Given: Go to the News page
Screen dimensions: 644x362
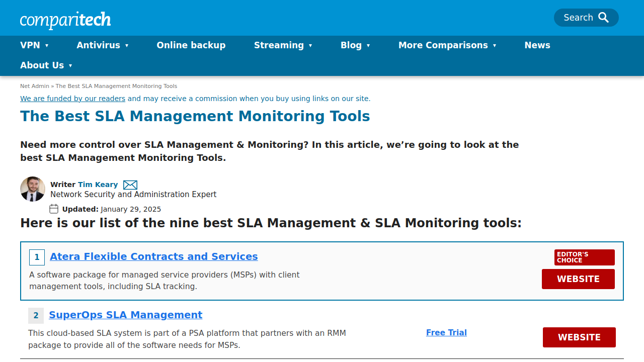Looking at the screenshot, I should [537, 45].
